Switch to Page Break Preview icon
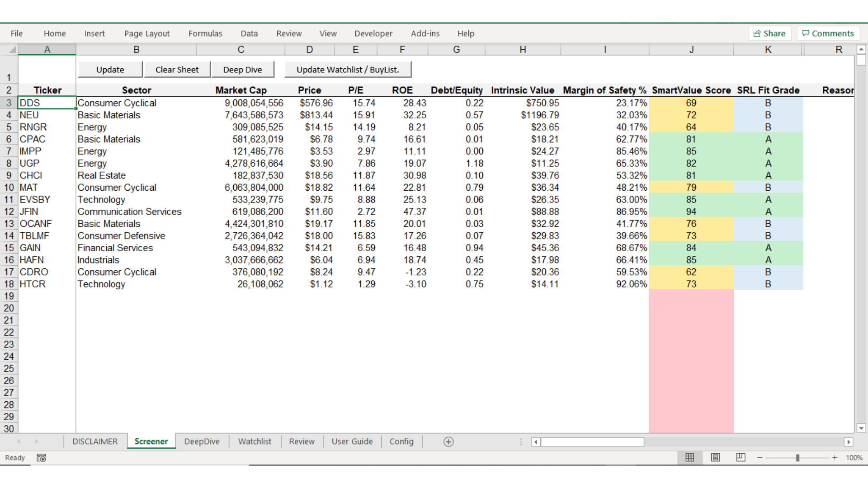The height and width of the screenshot is (488, 868). click(x=741, y=457)
